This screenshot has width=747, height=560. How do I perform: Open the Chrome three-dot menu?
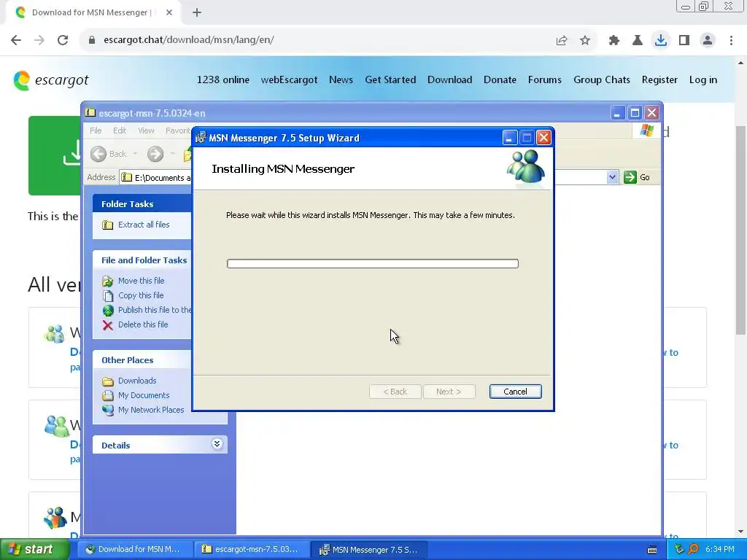tap(731, 41)
